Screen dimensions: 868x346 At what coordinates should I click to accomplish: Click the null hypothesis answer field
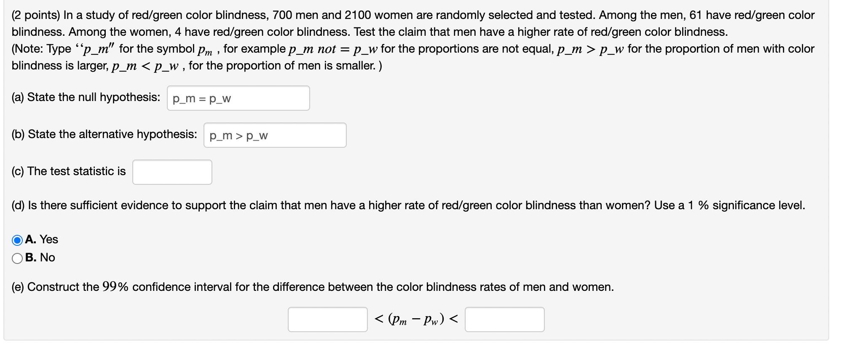[238, 98]
